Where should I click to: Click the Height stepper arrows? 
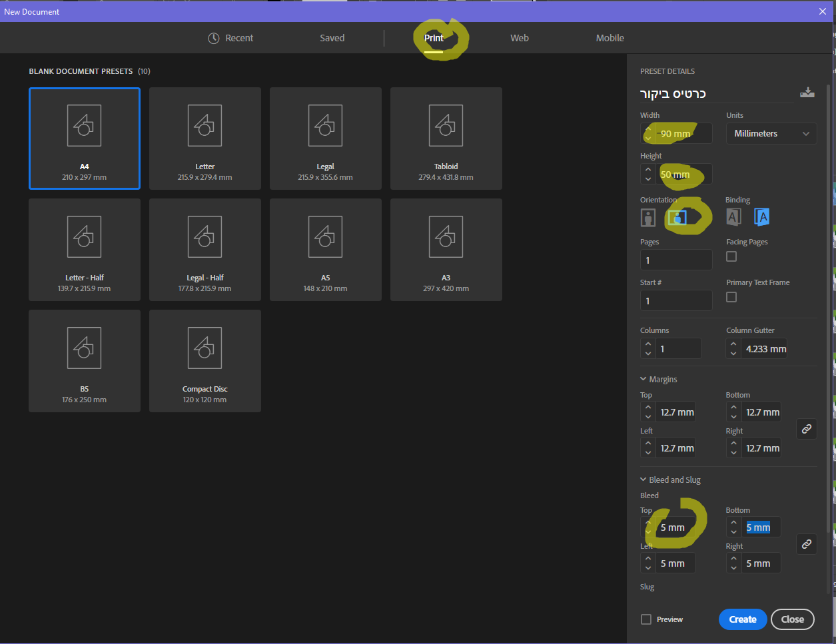point(648,174)
